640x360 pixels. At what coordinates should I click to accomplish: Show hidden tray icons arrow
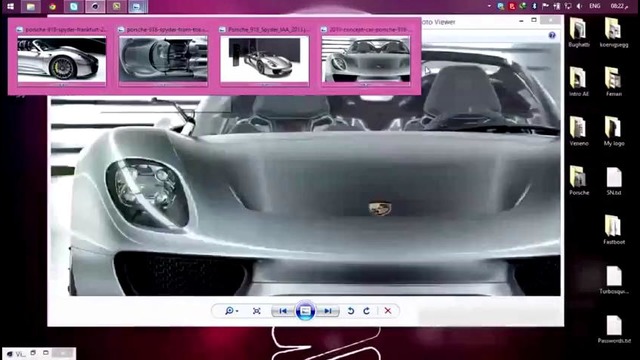tap(489, 6)
